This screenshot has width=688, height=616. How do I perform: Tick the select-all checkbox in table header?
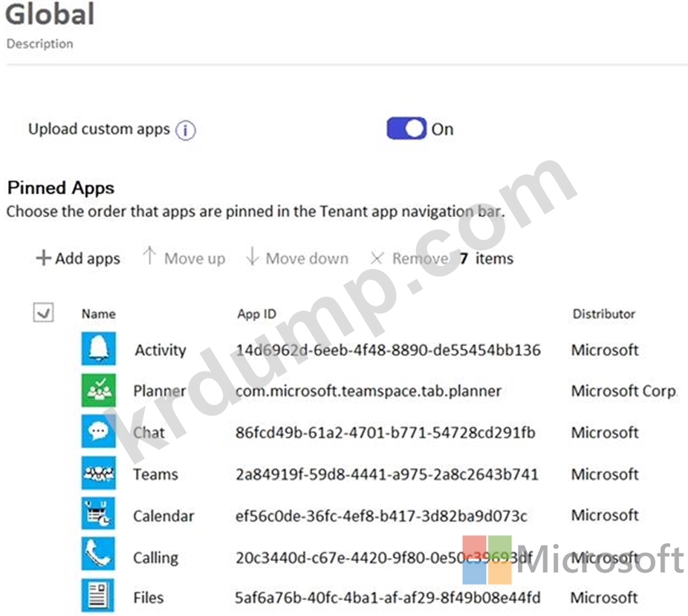click(43, 314)
